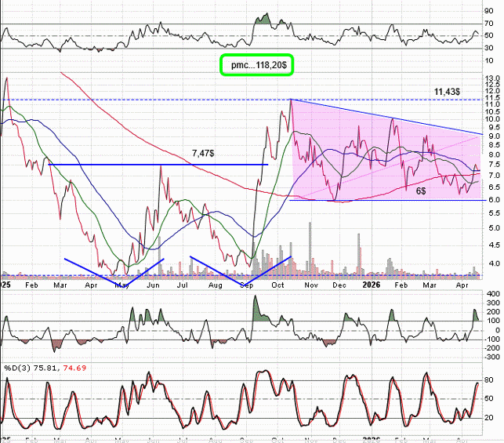Select the 70 level on RSI axis
The height and width of the screenshot is (443, 504).
pos(489,24)
